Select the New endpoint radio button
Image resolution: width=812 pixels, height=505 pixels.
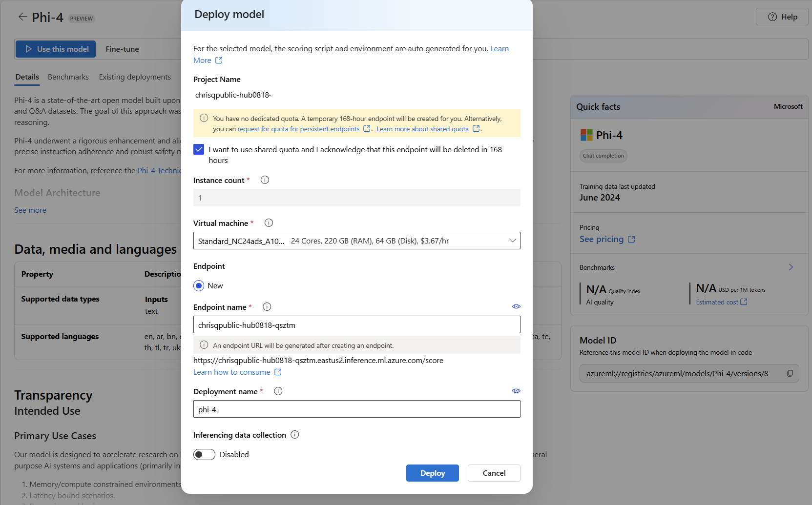[199, 285]
